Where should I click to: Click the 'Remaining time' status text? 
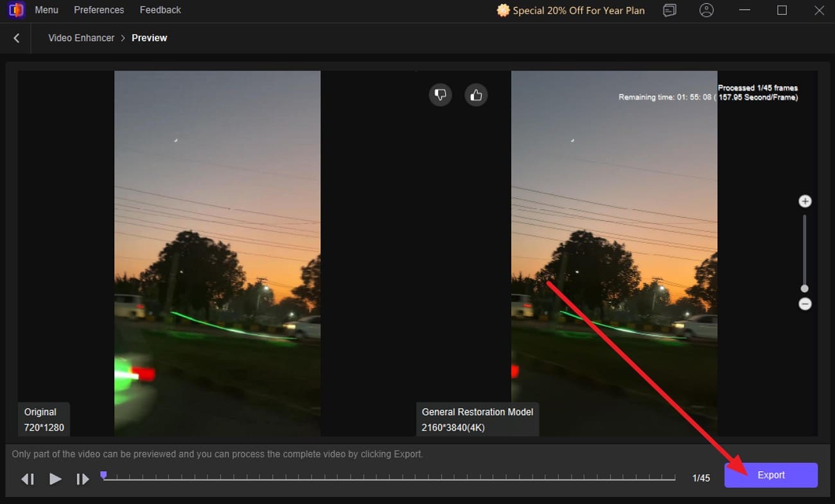(708, 98)
